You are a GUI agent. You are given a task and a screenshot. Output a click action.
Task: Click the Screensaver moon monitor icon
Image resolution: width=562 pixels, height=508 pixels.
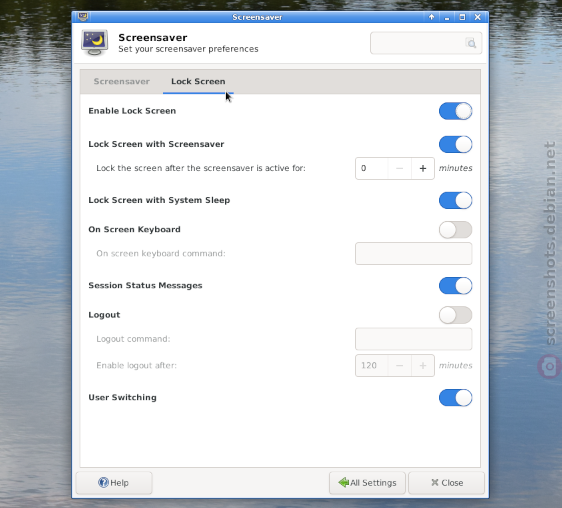(94, 43)
